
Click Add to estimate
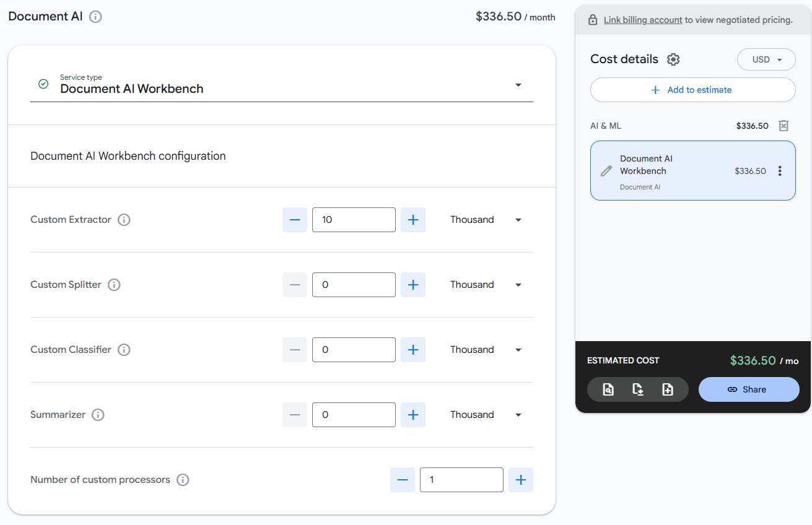[x=692, y=90]
